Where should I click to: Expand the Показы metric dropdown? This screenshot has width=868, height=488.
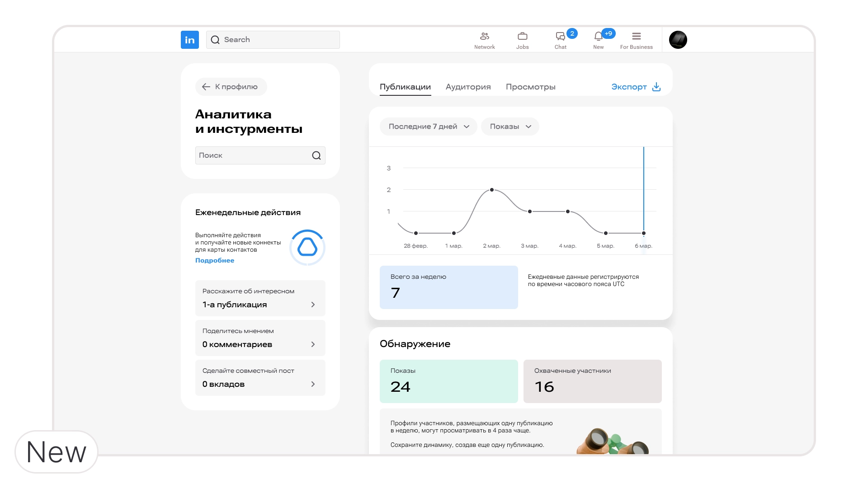[510, 127]
